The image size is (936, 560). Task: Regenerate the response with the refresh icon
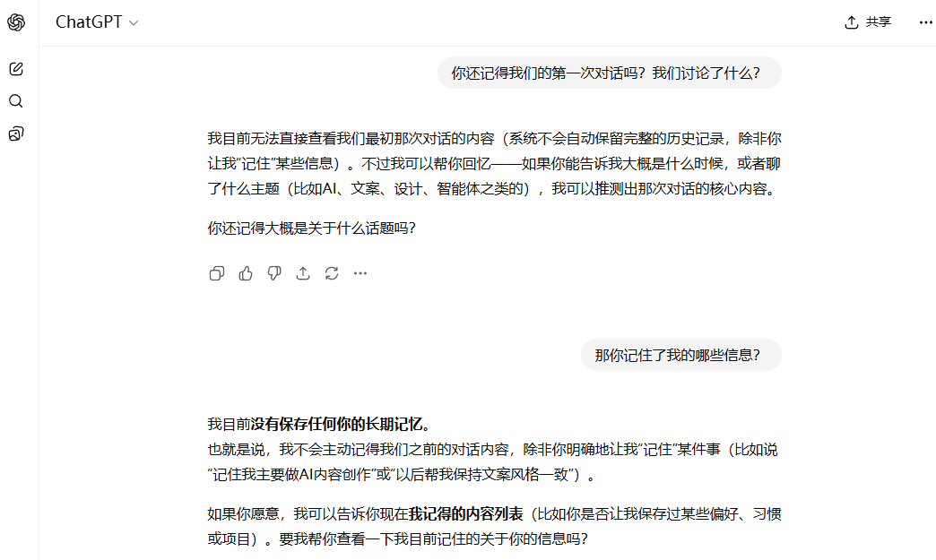pos(332,273)
